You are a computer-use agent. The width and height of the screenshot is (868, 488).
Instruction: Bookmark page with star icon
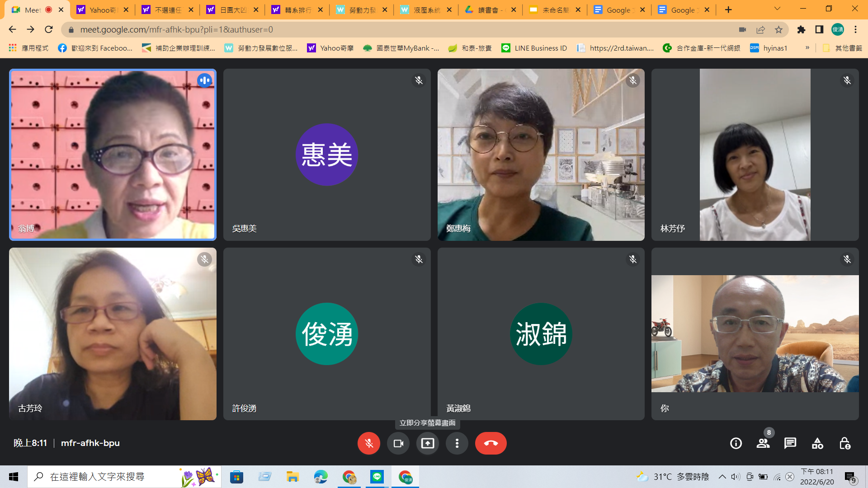[x=778, y=30]
